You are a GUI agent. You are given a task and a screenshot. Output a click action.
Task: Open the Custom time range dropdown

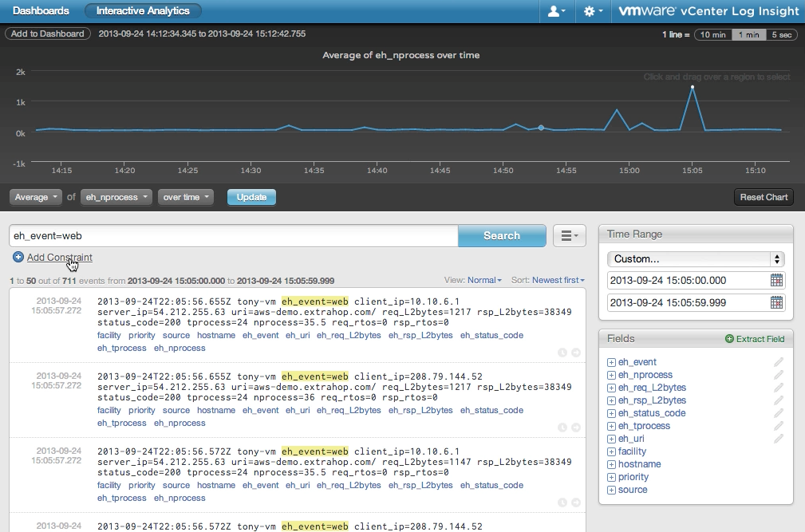pos(696,259)
